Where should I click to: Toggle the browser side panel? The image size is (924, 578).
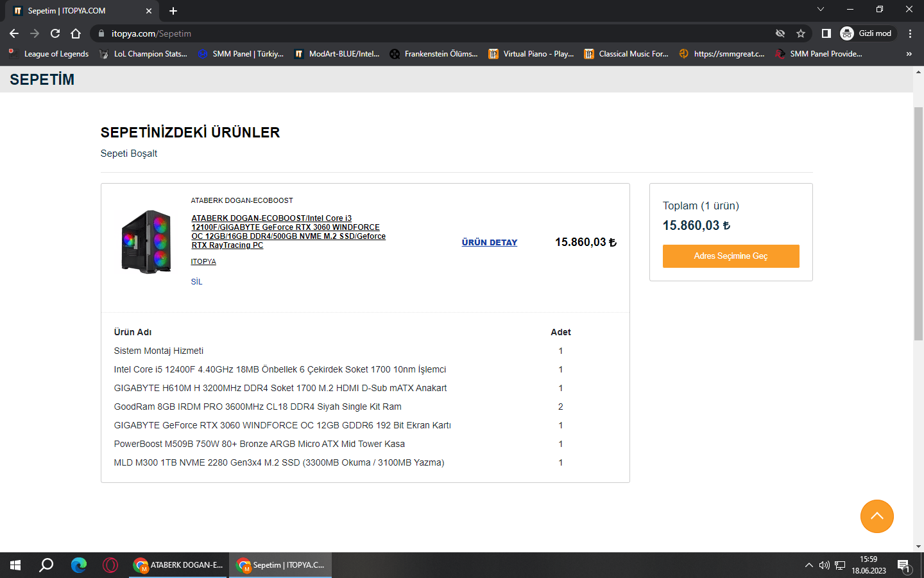826,33
